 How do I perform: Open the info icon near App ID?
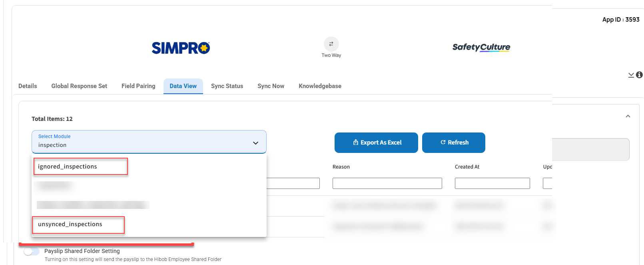pos(640,75)
